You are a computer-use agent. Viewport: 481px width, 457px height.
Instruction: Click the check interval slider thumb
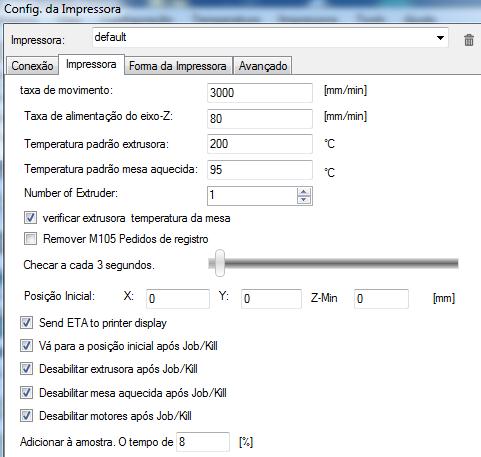[x=220, y=263]
